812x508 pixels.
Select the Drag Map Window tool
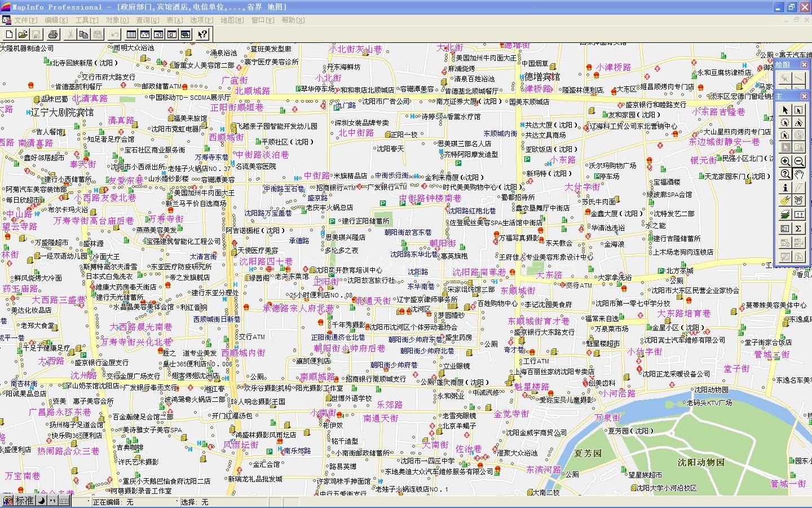(799, 200)
